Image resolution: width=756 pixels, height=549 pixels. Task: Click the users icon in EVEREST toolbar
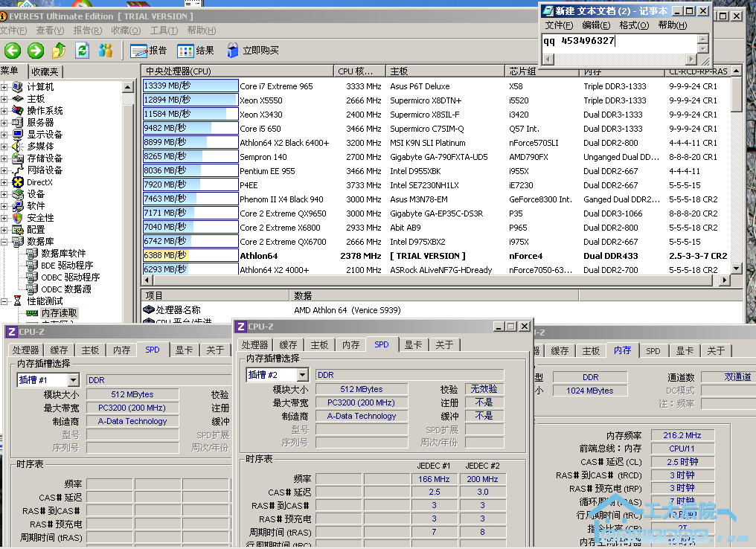pos(105,50)
